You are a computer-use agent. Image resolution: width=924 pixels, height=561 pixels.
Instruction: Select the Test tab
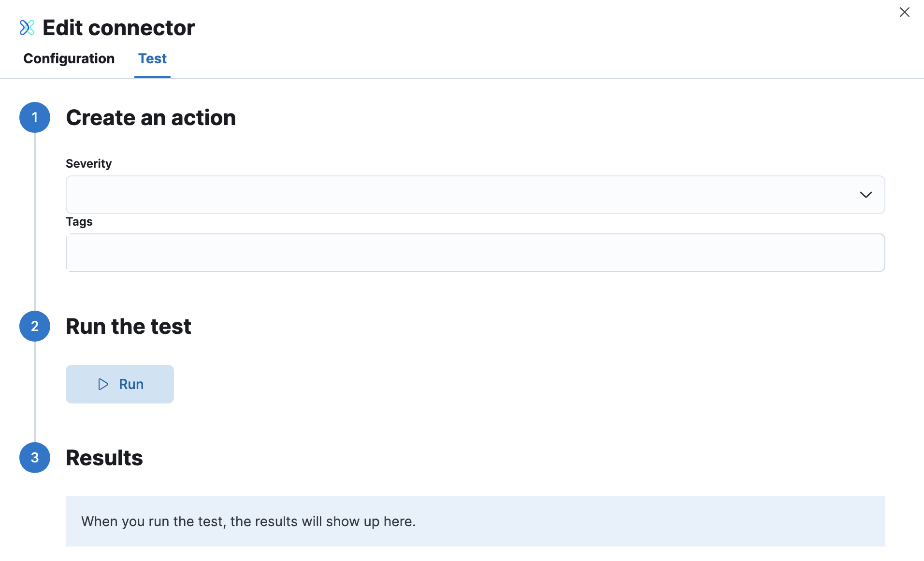pyautogui.click(x=152, y=58)
